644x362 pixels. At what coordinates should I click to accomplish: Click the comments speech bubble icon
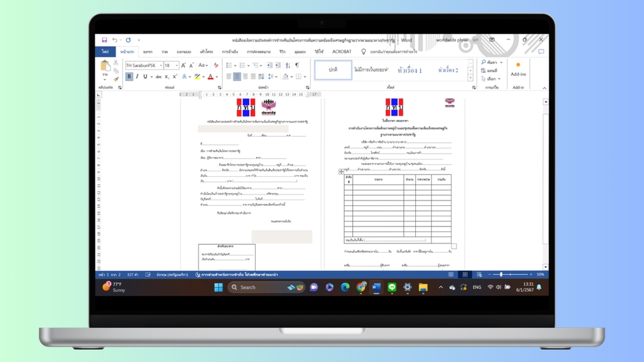pyautogui.click(x=541, y=52)
